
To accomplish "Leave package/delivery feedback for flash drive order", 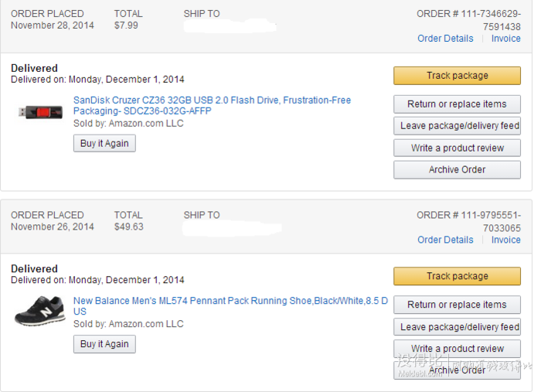I will pyautogui.click(x=457, y=126).
